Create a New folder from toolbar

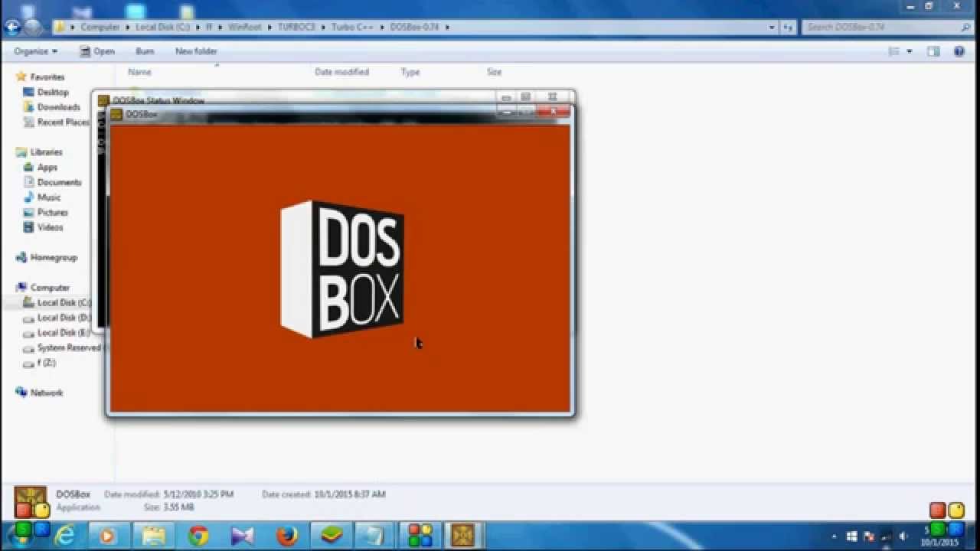click(x=196, y=51)
